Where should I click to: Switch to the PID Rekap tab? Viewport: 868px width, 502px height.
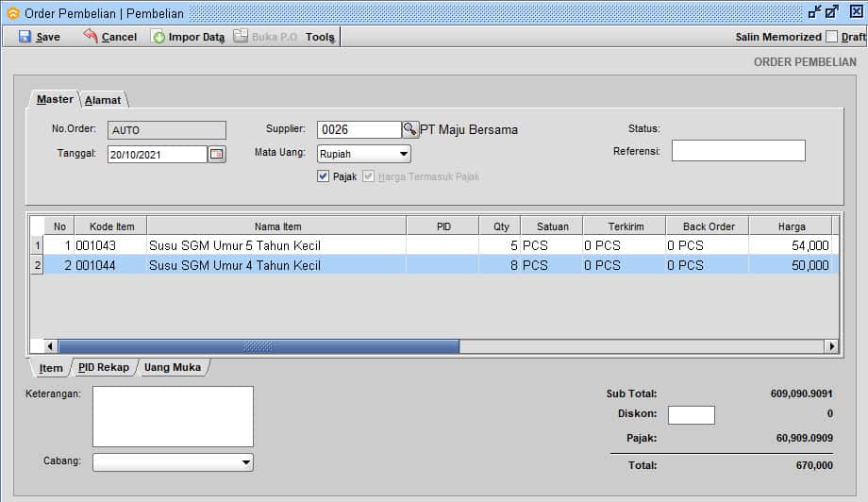click(x=104, y=368)
